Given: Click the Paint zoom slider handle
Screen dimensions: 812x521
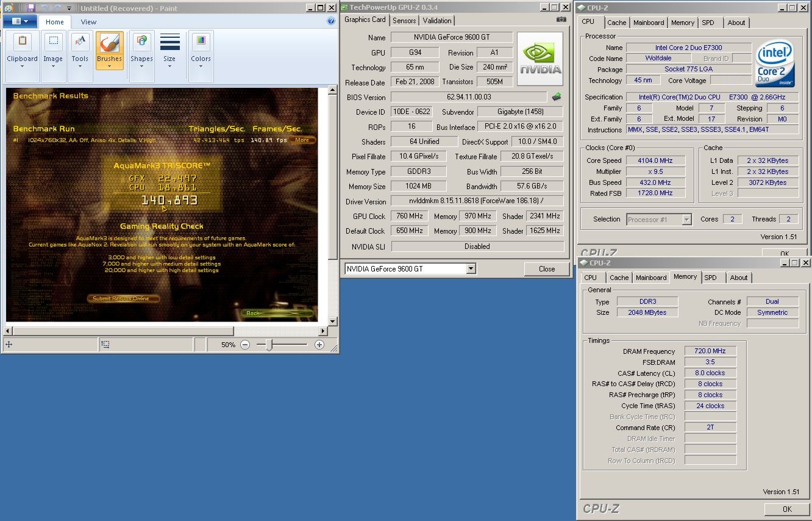Looking at the screenshot, I should pos(268,345).
